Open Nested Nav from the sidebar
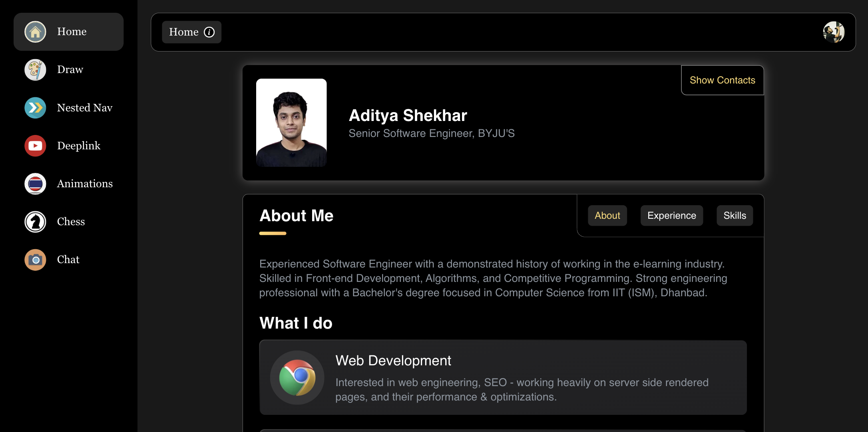 pos(35,107)
